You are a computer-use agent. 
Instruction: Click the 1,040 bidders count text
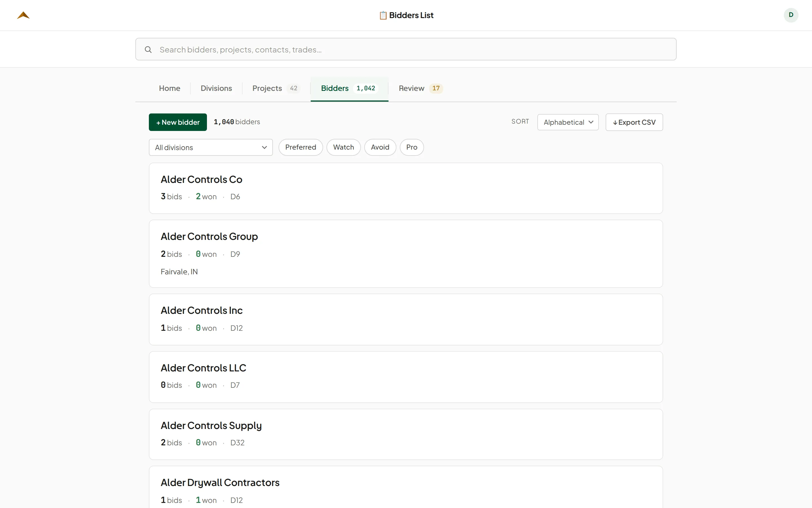237,122
